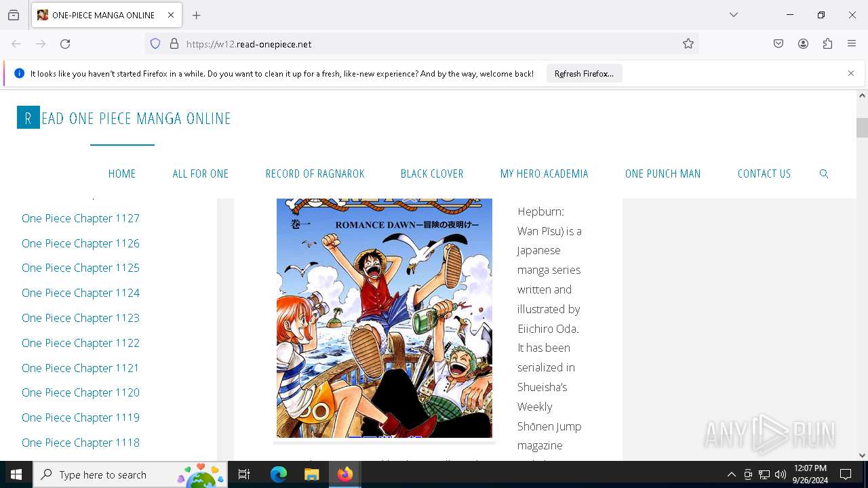Viewport: 868px width, 488px height.
Task: Click the Firefox taskbar icon
Action: click(x=345, y=474)
